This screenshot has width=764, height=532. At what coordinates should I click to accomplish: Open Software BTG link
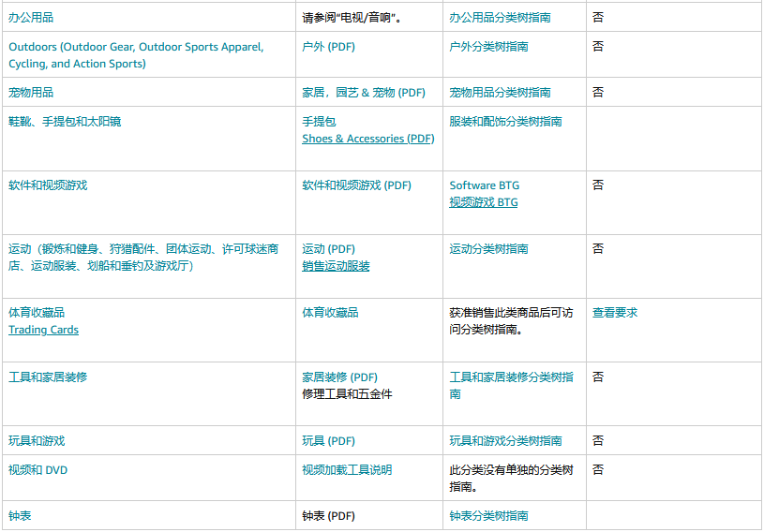[x=485, y=185]
